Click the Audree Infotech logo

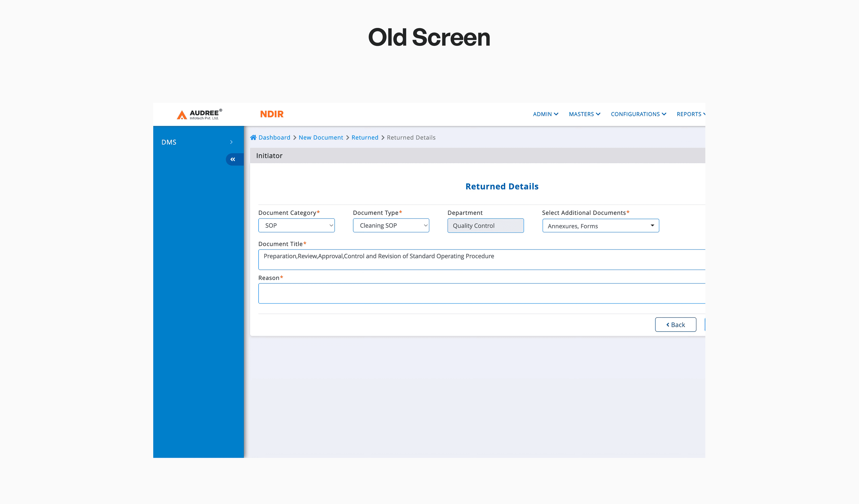click(199, 115)
